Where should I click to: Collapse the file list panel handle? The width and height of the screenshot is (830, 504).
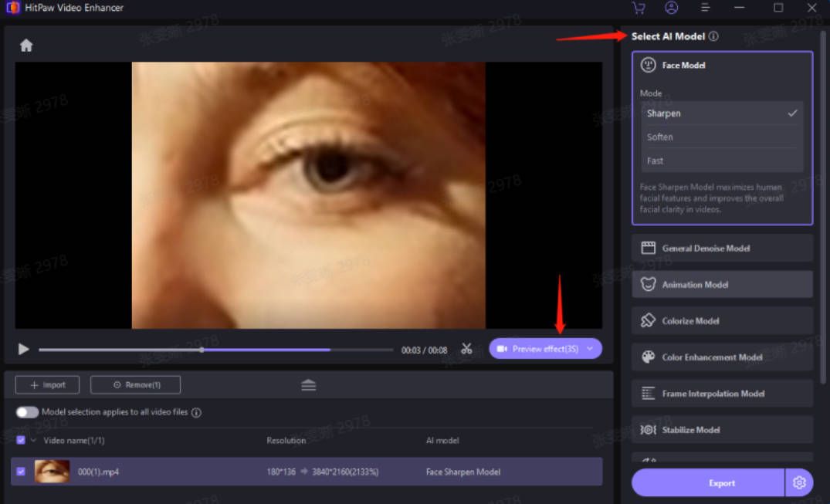(309, 385)
